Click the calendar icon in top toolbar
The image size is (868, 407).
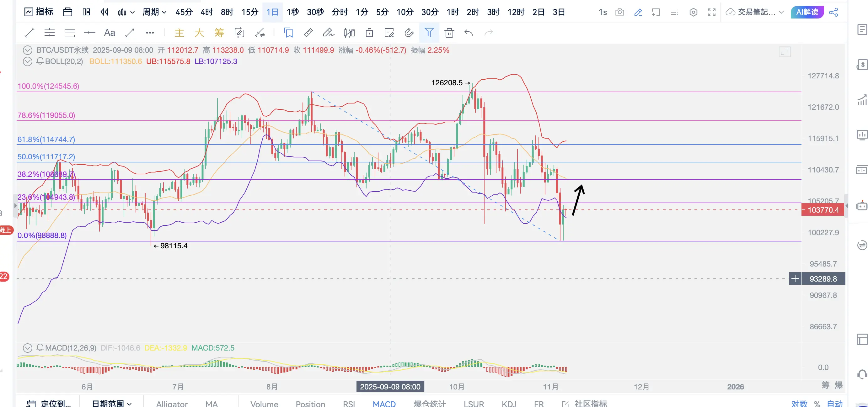[x=68, y=13]
